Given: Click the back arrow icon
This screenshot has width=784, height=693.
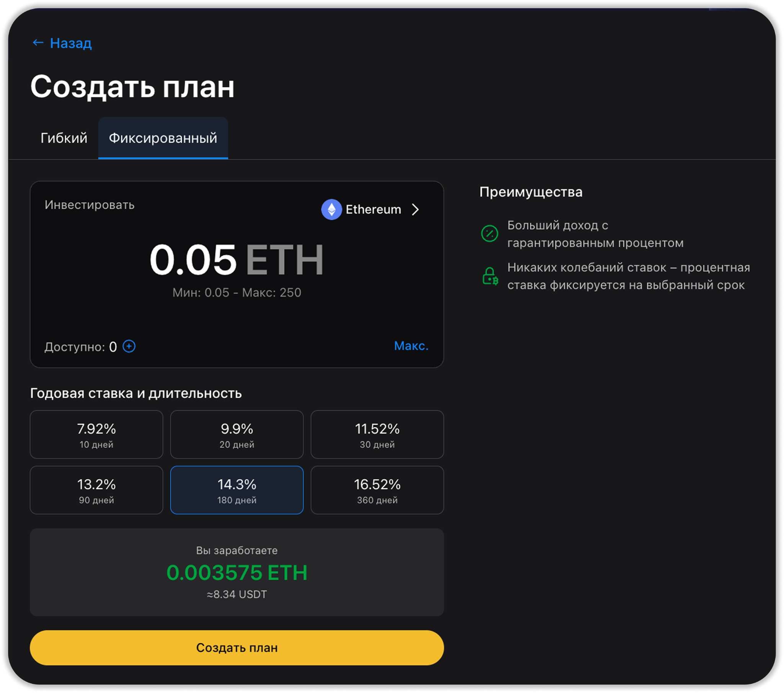Looking at the screenshot, I should (38, 42).
